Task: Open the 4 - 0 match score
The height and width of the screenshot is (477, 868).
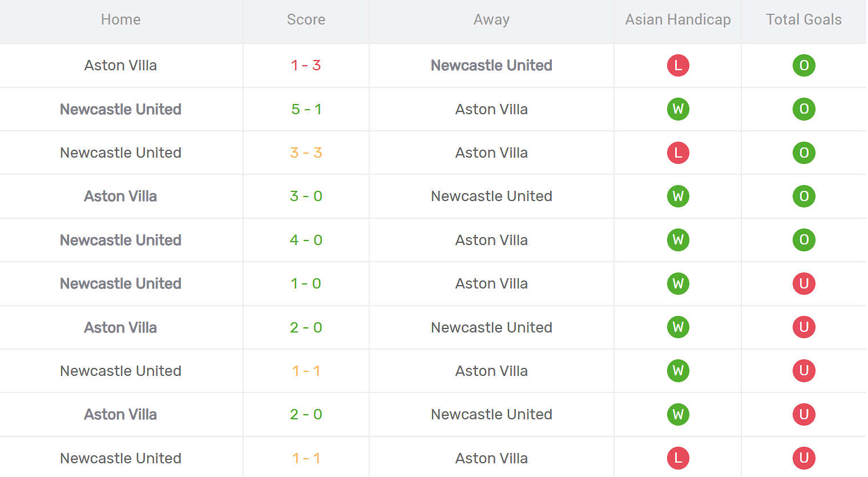Action: coord(306,240)
